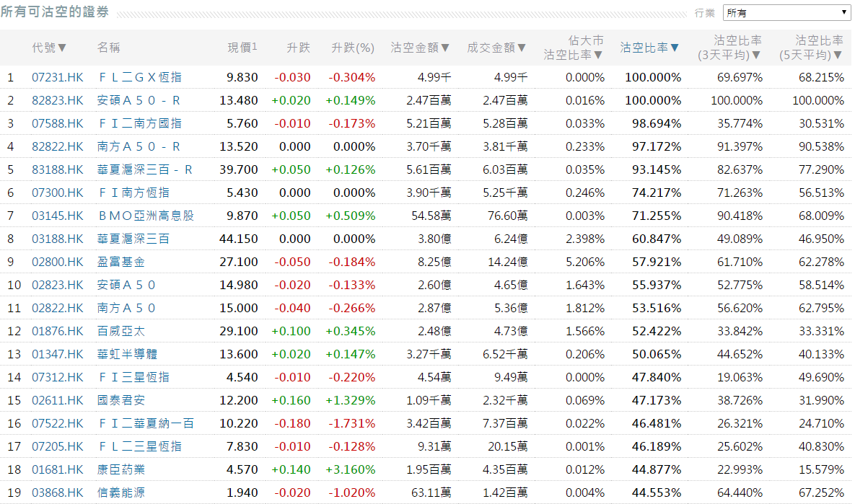The height and width of the screenshot is (504, 855).
Task: Sort by 沽空金額 column header
Action: click(420, 48)
